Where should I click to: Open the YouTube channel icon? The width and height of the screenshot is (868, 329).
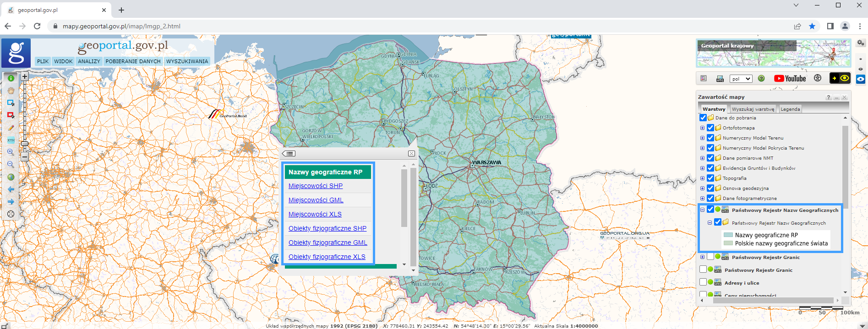point(790,79)
